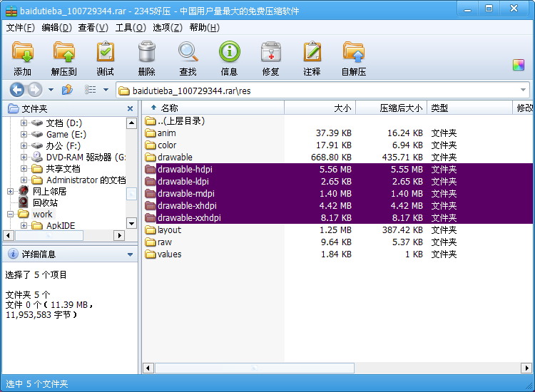This screenshot has height=392, width=535.
Task: Open the 查找 (Find) magnifier tool
Action: pos(188,53)
